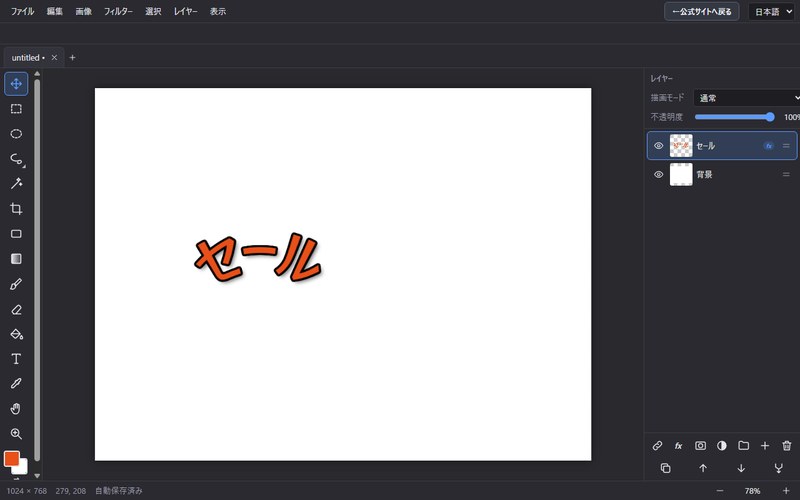This screenshot has width=800, height=500.
Task: Click the セール layer thumbnail
Action: pyautogui.click(x=681, y=146)
